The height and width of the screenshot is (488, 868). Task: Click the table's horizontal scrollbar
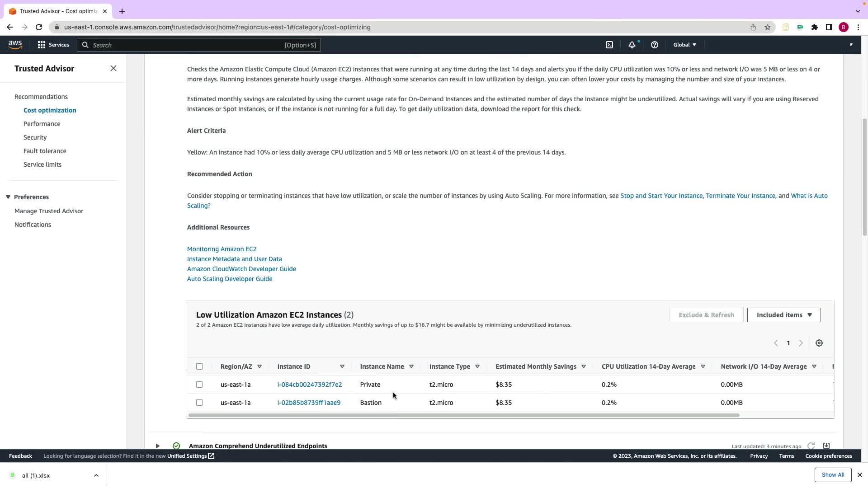pos(463,415)
